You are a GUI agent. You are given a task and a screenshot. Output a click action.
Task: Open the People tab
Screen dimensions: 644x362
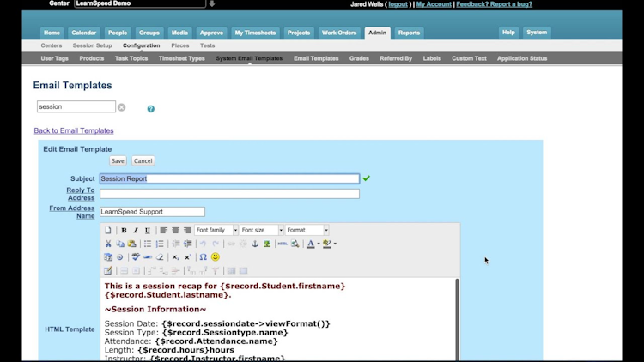(x=118, y=33)
